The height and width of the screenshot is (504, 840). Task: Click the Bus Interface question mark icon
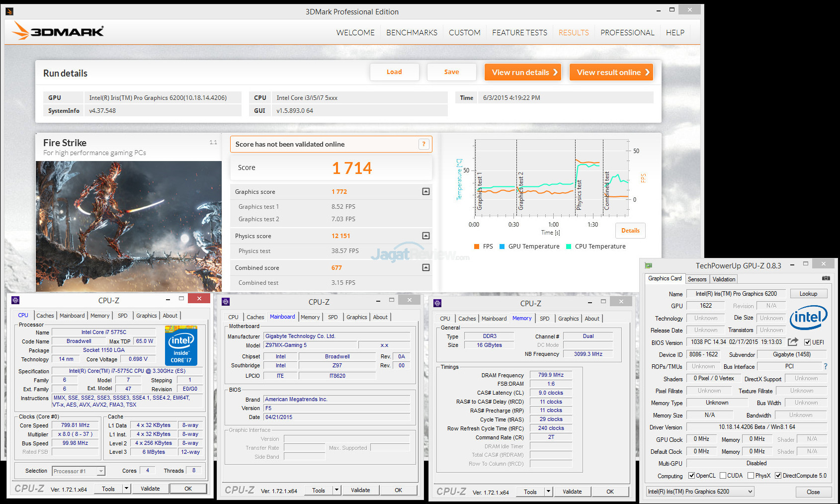[826, 366]
